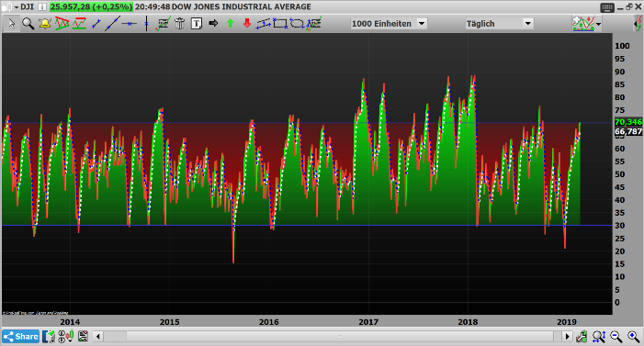The image size is (644, 346).
Task: Select the rectangle drawing tool
Action: [x=280, y=24]
